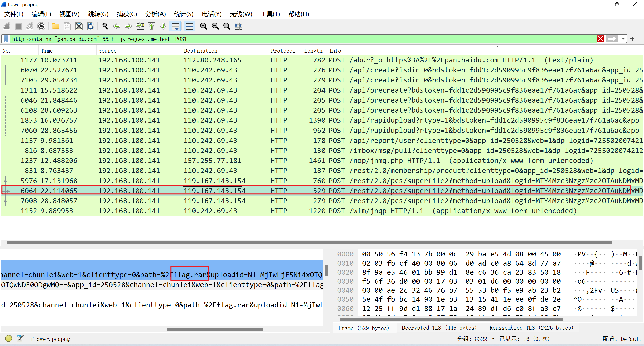Open capture options gear icon

(41, 26)
